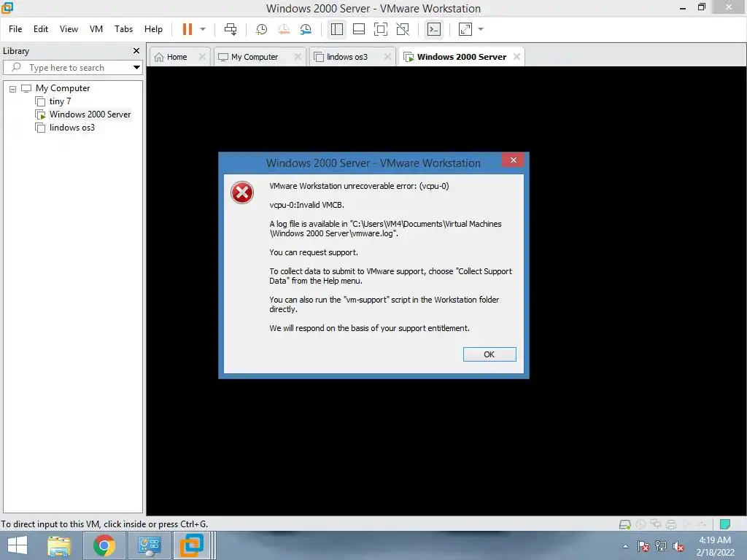This screenshot has width=747, height=560.
Task: Take a snapshot of this virtual machine
Action: pyautogui.click(x=261, y=29)
